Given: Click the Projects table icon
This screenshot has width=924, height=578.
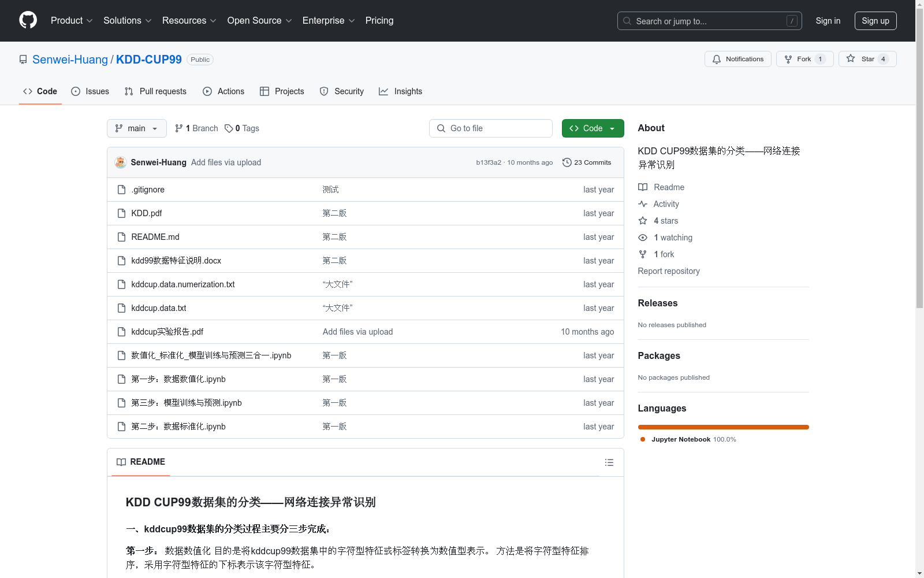Looking at the screenshot, I should (x=264, y=91).
